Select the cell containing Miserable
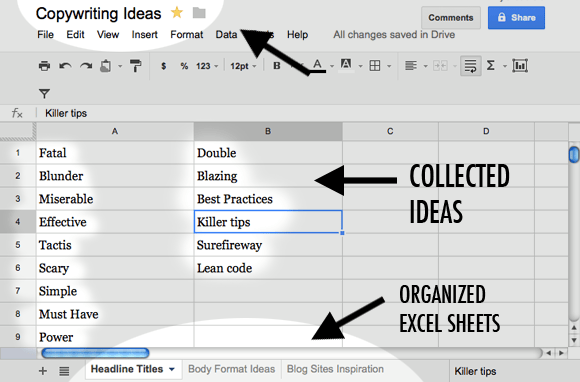This screenshot has width=580, height=382. pyautogui.click(x=115, y=199)
